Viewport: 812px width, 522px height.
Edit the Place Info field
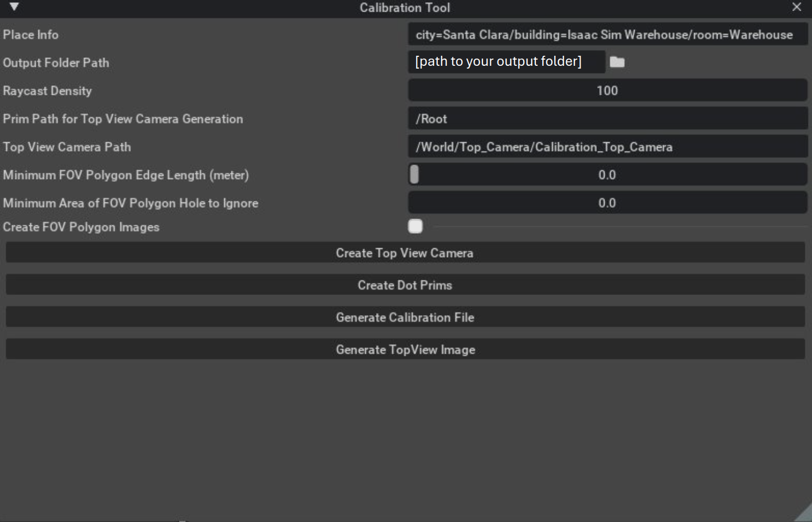coord(607,35)
